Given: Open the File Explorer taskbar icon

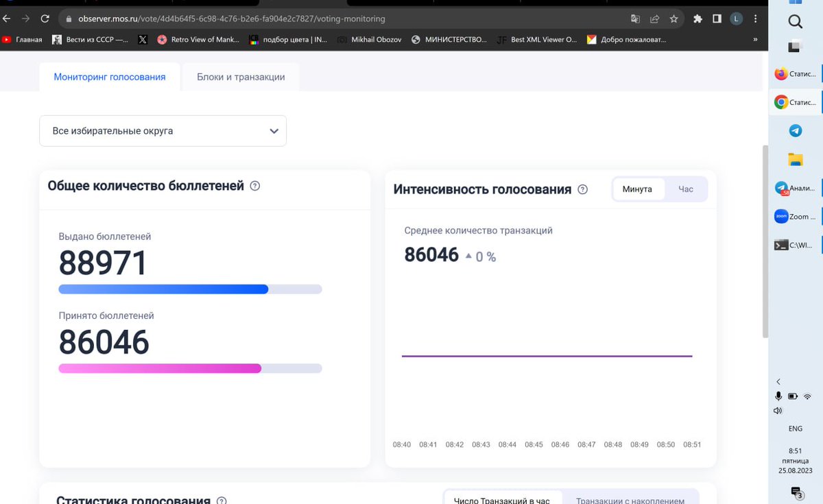Looking at the screenshot, I should coord(796,159).
